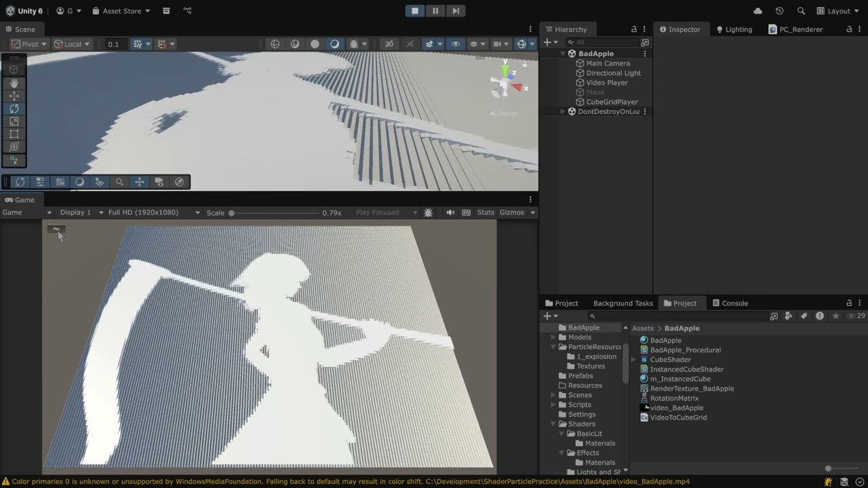Open the PC_Renderer tab
The image size is (868, 488).
tap(795, 29)
